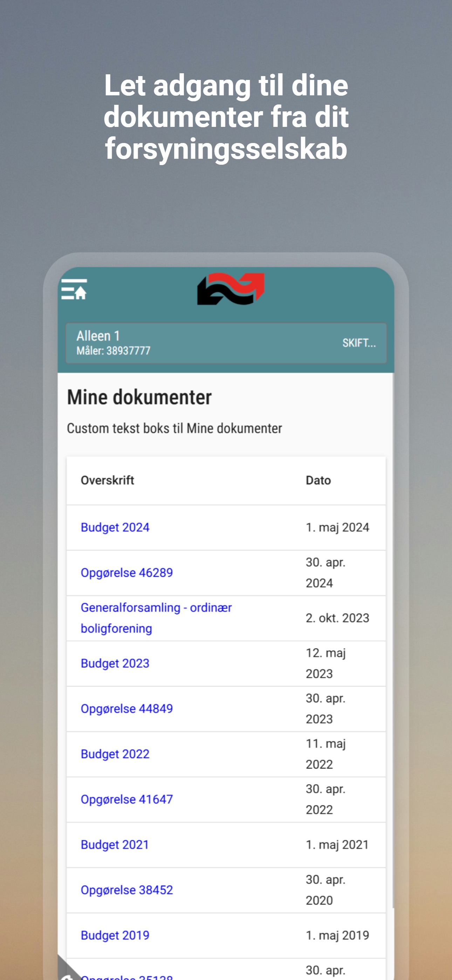452x980 pixels.
Task: Open the Budget 2022 document
Action: point(115,754)
